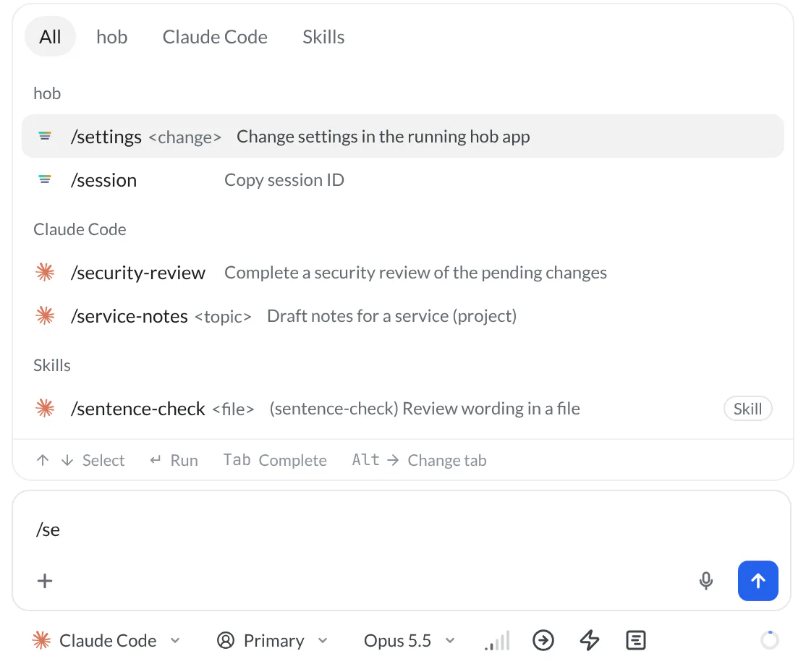Image resolution: width=806 pixels, height=672 pixels.
Task: Click the "Select" shortcut hint
Action: tap(80, 460)
